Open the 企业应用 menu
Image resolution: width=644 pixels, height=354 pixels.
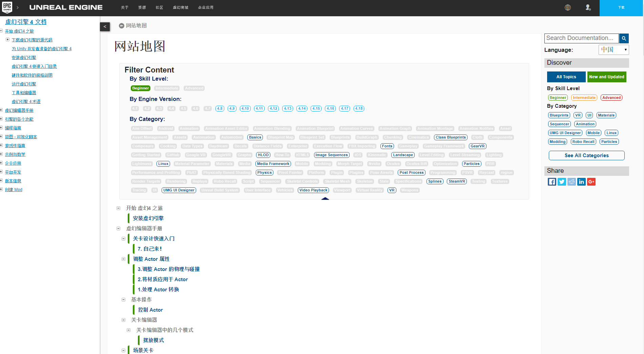click(206, 7)
